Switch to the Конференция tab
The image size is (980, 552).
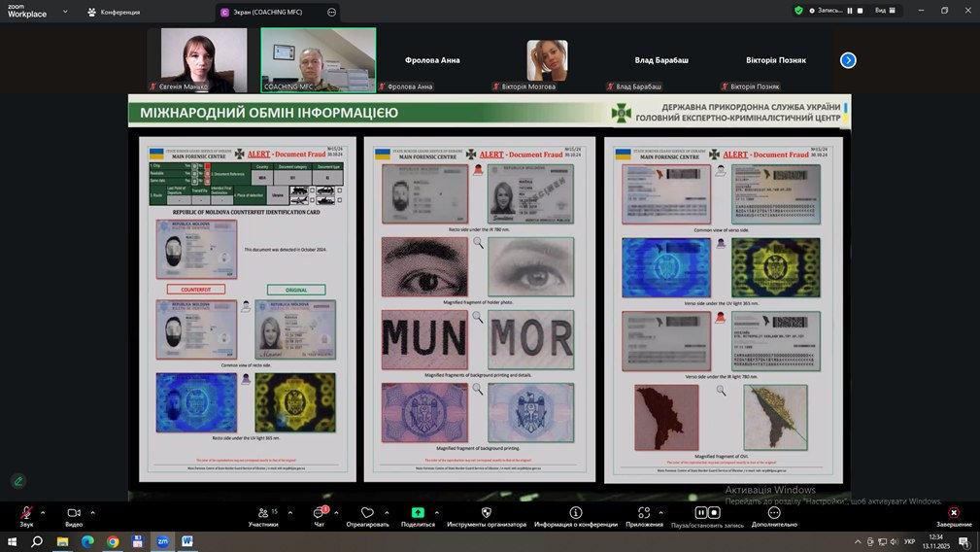(x=114, y=12)
